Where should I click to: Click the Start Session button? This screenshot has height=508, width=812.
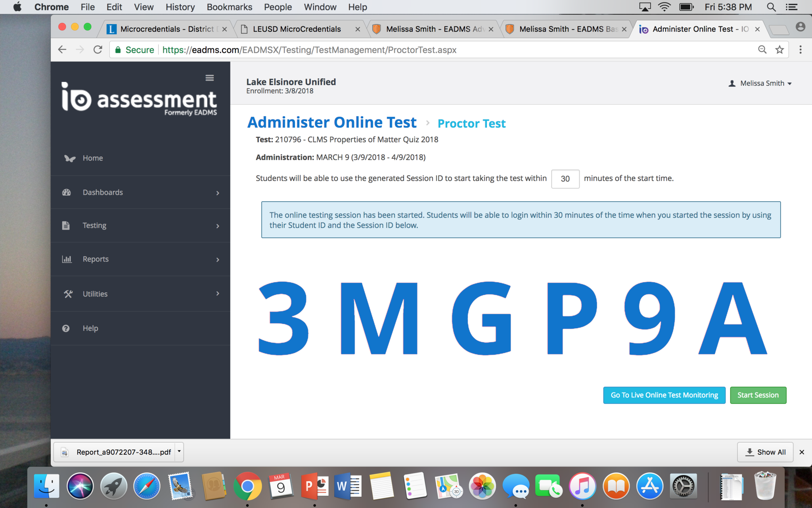(758, 395)
